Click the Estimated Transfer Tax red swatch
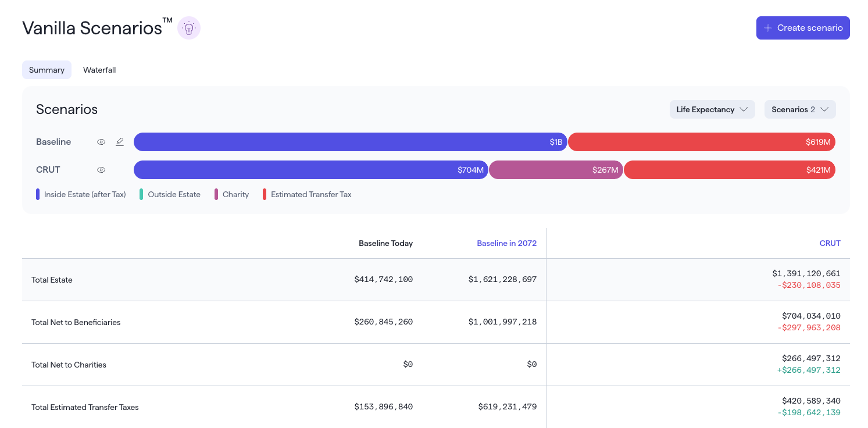The width and height of the screenshot is (868, 428). [x=265, y=194]
